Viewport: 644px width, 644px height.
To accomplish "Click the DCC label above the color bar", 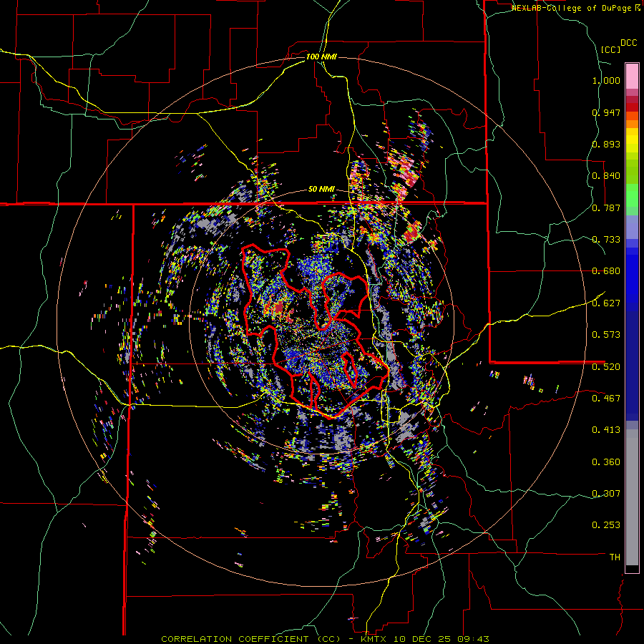I will tap(628, 43).
